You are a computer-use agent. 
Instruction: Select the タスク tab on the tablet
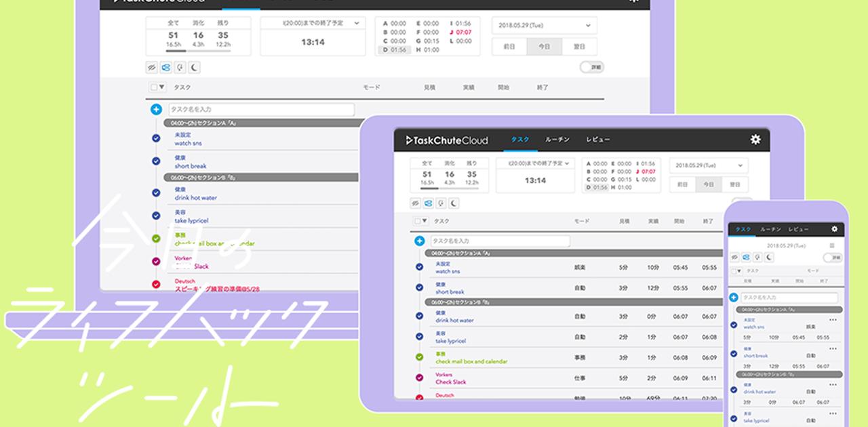[520, 140]
